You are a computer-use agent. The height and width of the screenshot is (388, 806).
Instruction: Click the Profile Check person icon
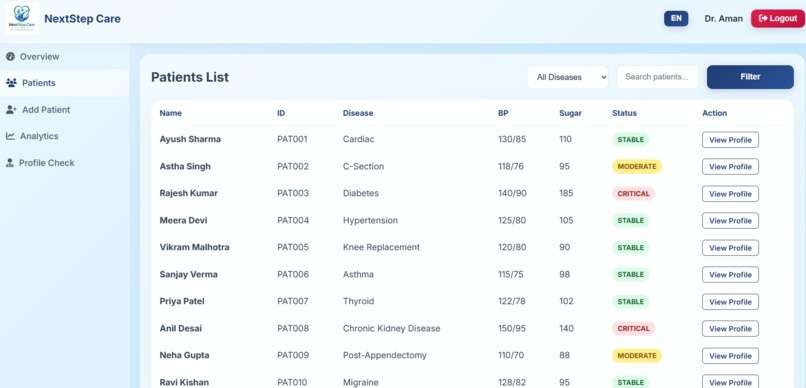(10, 163)
